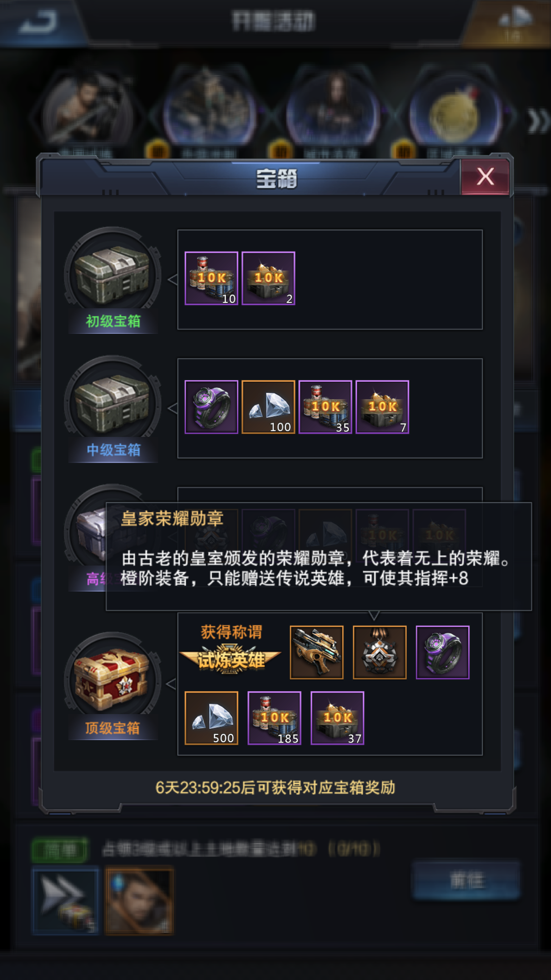Tap the 10K food item with count 10

[x=211, y=278]
